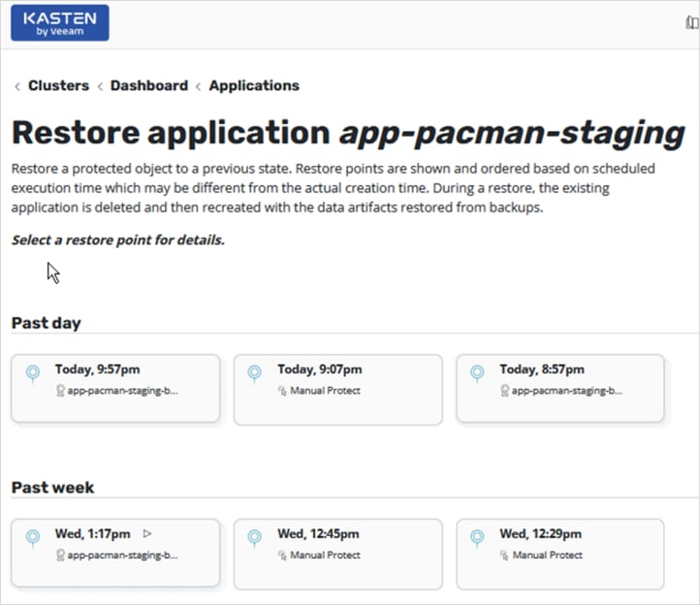Click 'Select a restore point for details.' text
The image size is (700, 605).
click(118, 240)
